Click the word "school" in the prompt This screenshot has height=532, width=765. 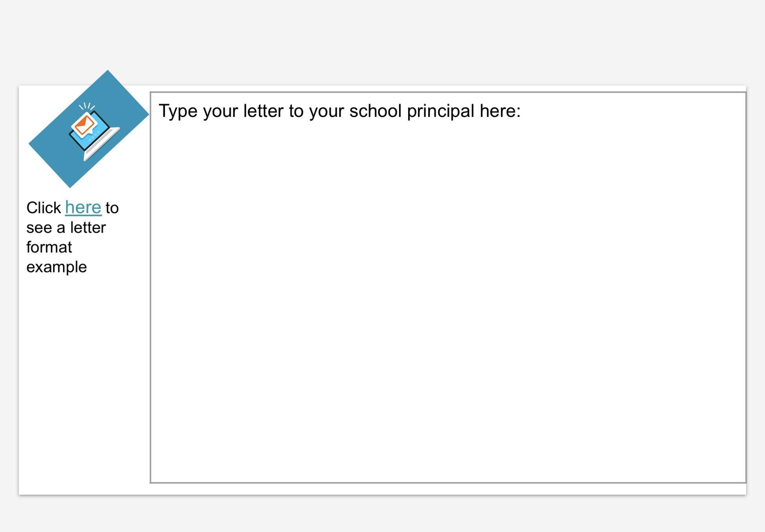coord(375,111)
